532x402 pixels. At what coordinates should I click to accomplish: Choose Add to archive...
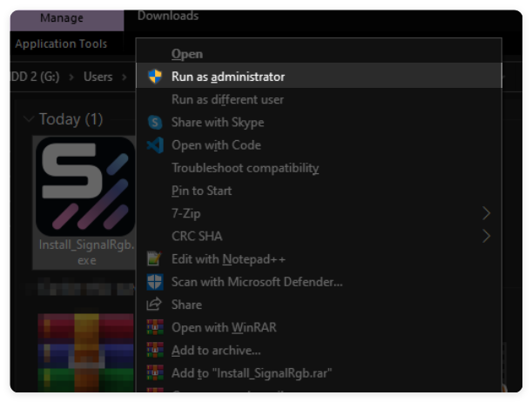click(x=319, y=350)
